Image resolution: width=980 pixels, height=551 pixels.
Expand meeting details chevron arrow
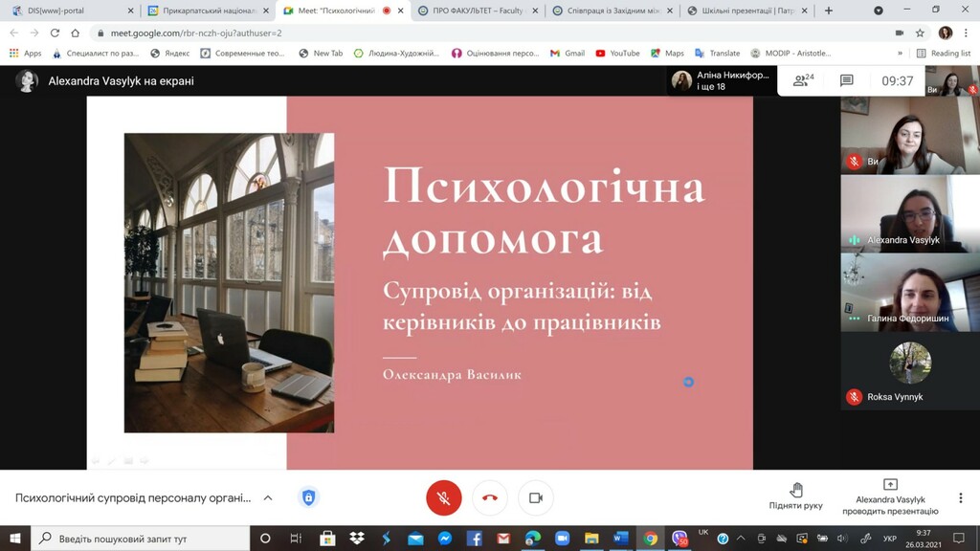pyautogui.click(x=268, y=498)
